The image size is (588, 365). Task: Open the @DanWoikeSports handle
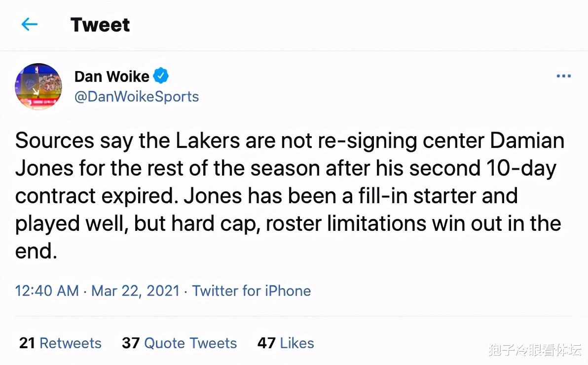point(137,96)
